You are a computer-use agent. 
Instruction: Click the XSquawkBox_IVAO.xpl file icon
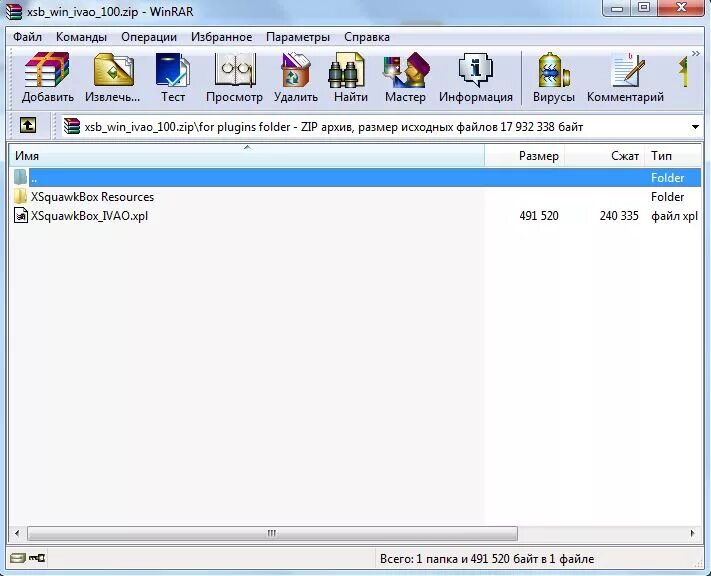coord(20,215)
